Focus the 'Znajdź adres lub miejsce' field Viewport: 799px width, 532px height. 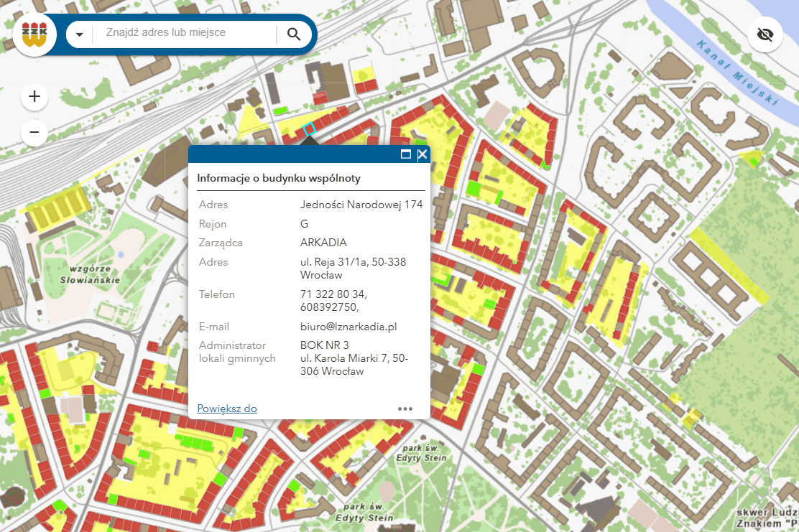click(185, 32)
